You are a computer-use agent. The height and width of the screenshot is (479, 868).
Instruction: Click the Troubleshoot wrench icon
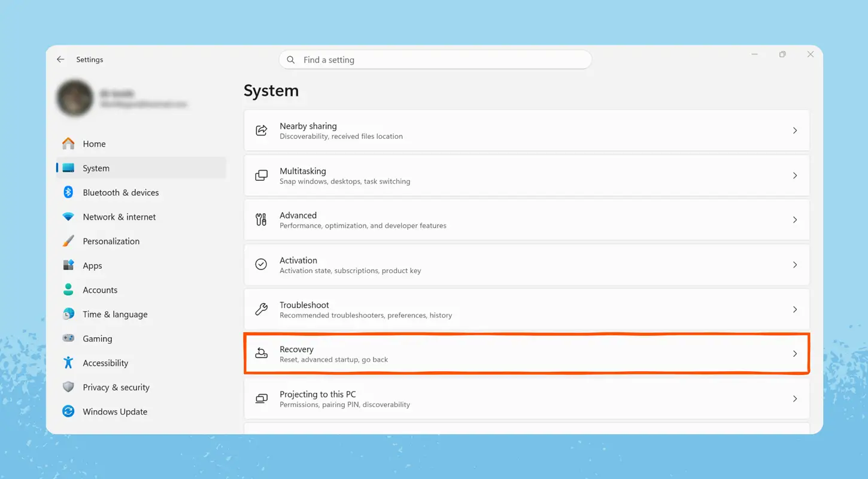coord(262,310)
